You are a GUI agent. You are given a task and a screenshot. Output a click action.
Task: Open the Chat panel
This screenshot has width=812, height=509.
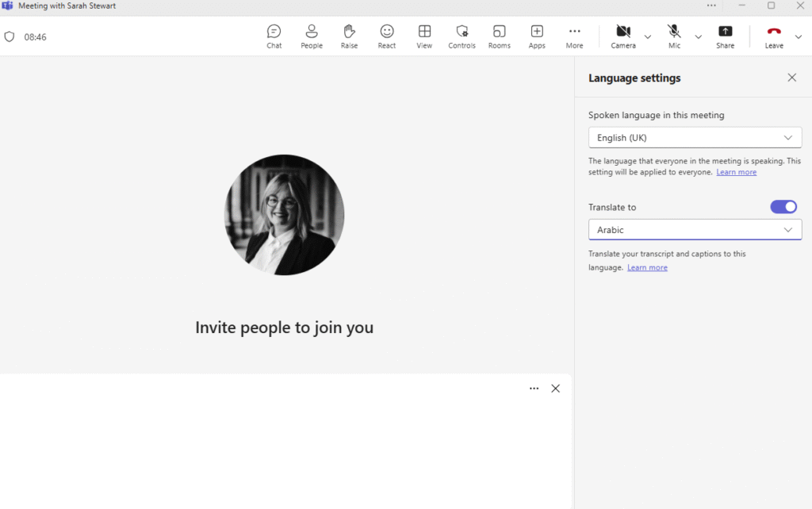(x=274, y=36)
